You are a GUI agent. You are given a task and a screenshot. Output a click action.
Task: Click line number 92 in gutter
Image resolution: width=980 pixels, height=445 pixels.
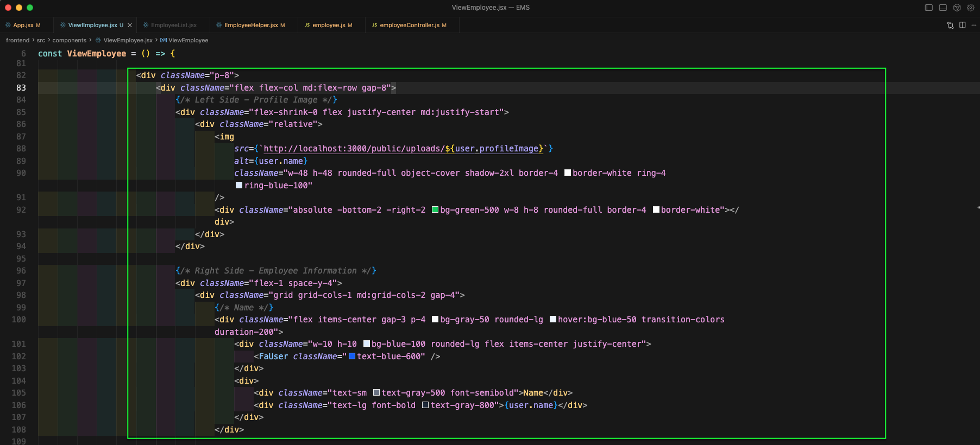(21, 209)
